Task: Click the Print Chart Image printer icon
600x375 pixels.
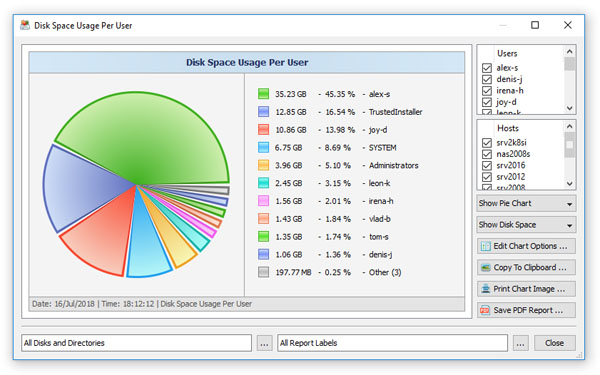Action: tap(486, 289)
